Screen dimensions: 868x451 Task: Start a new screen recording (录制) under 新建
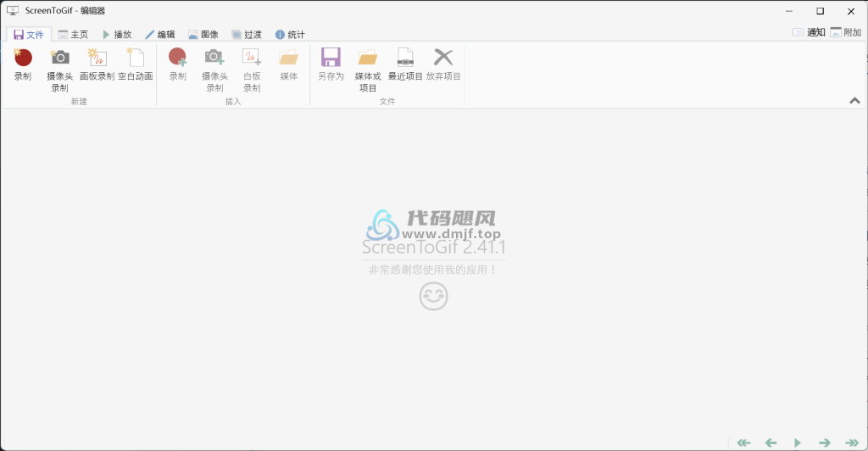(23, 64)
